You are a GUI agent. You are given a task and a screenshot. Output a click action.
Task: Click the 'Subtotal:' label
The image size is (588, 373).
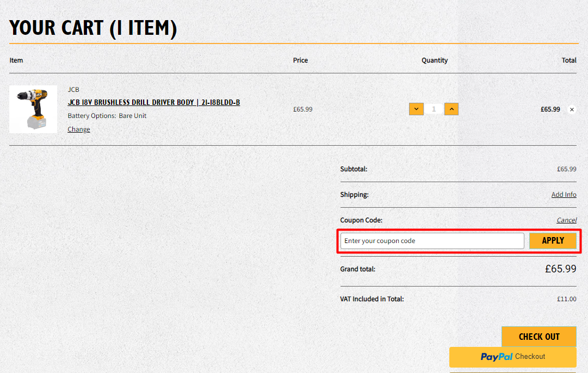point(354,169)
